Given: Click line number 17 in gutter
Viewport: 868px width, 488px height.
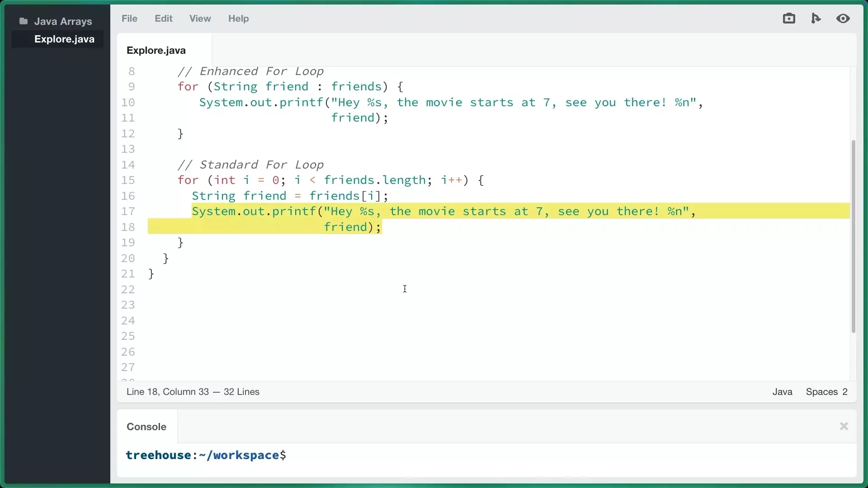Looking at the screenshot, I should point(128,211).
